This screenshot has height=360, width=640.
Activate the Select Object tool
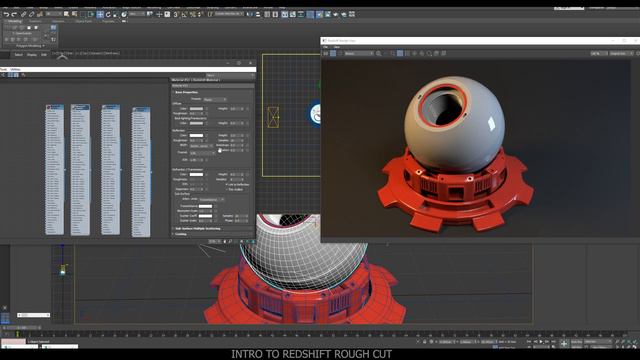(67, 14)
